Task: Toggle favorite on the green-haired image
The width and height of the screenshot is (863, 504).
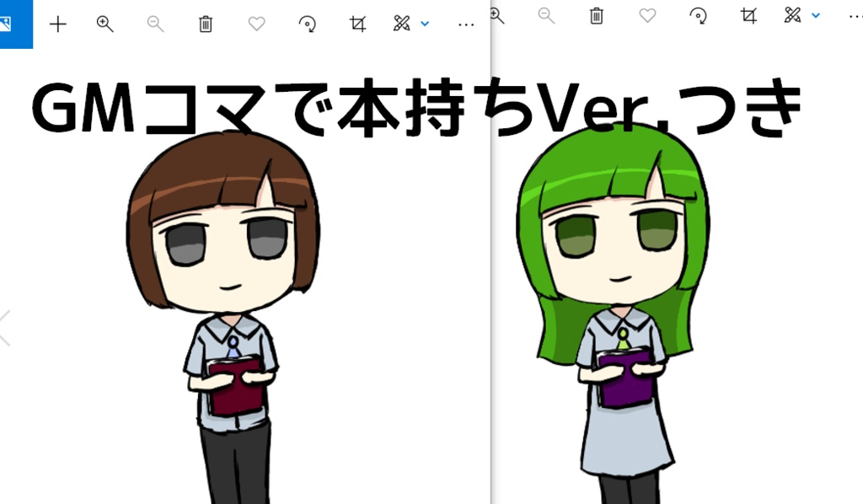Action: click(647, 15)
